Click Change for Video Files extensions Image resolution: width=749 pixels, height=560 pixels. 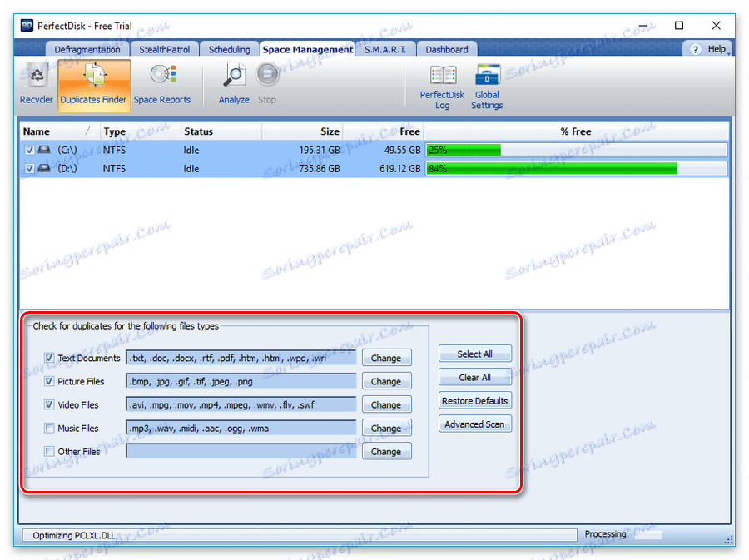pyautogui.click(x=386, y=405)
